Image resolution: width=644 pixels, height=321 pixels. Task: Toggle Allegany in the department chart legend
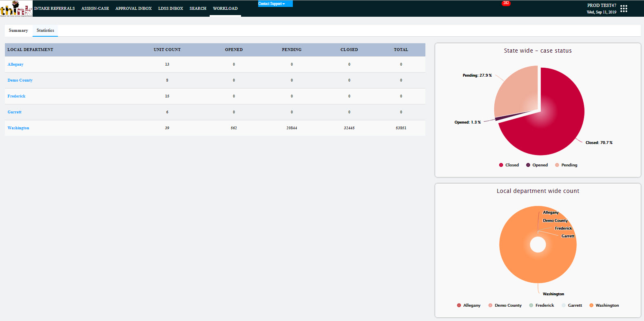click(x=459, y=306)
